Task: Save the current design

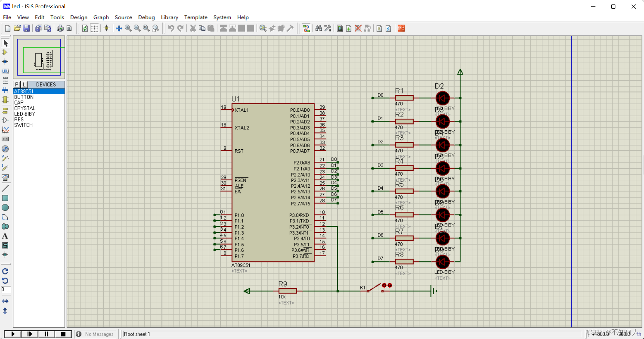Action: click(26, 28)
